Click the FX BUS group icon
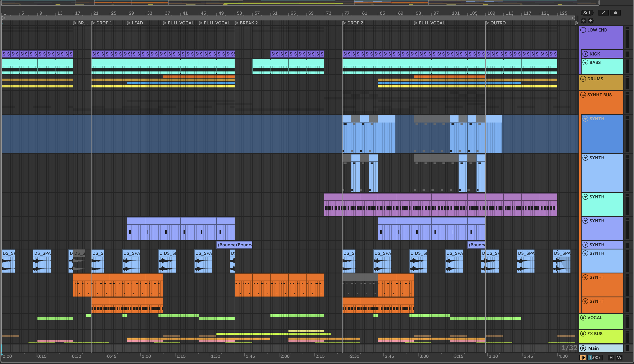The image size is (634, 364). [x=583, y=334]
